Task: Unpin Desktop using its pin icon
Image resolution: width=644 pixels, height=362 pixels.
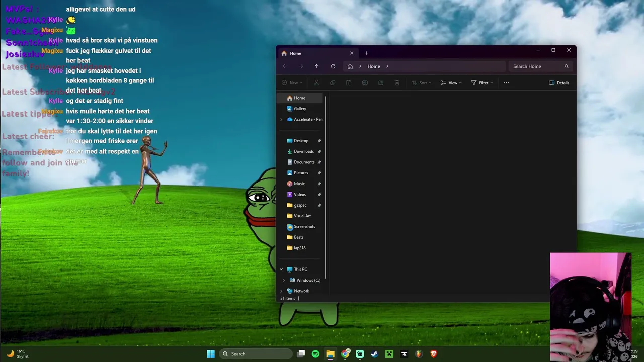Action: (319, 141)
